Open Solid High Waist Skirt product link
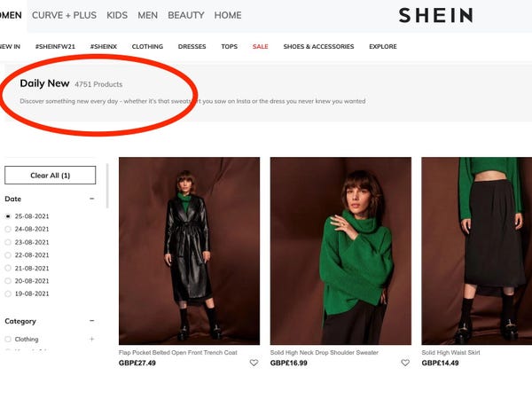This screenshot has width=532, height=399. [x=450, y=353]
